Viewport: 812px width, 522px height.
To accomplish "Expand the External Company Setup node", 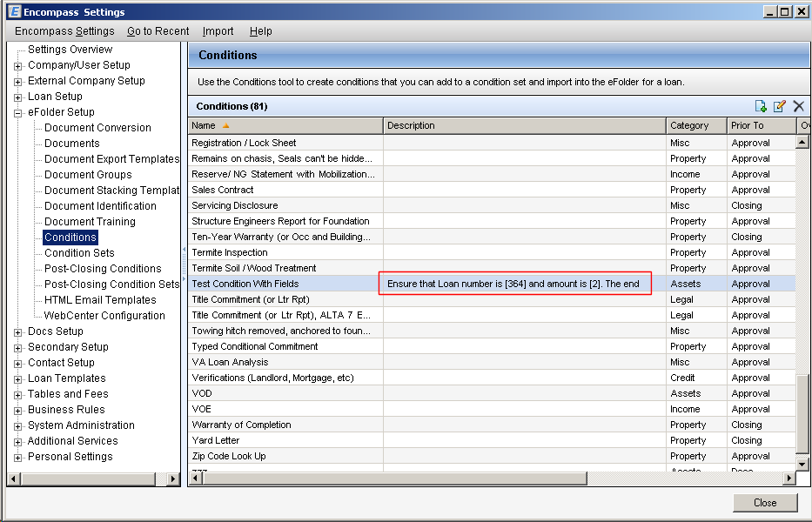I will tap(17, 82).
